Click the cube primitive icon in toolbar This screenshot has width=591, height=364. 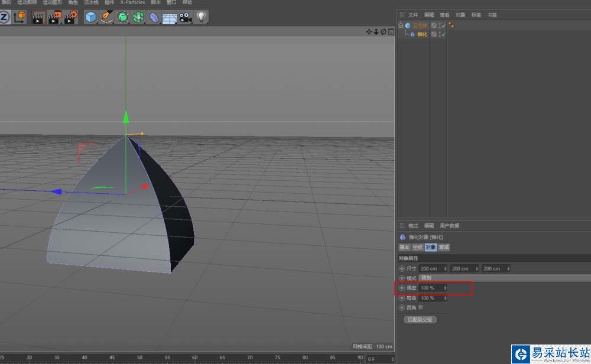coord(90,17)
